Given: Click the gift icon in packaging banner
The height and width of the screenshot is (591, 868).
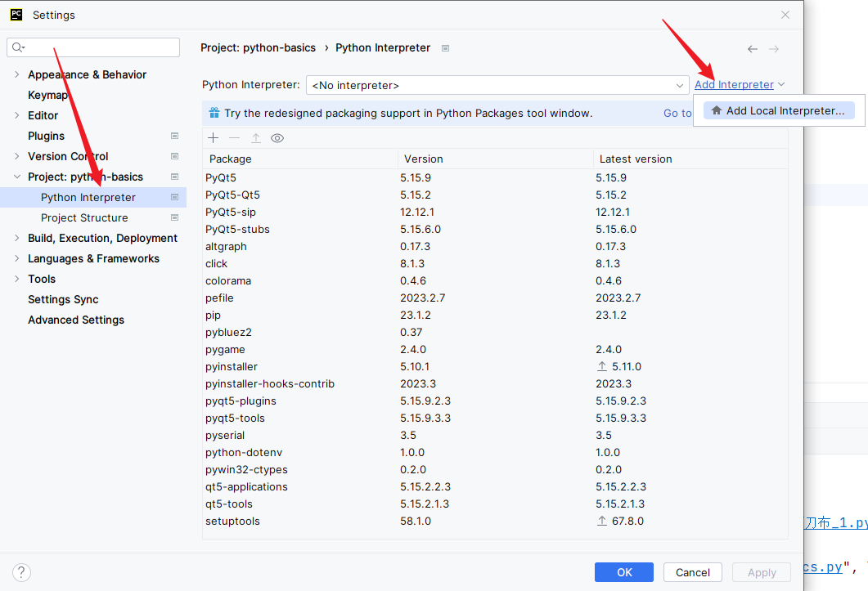Looking at the screenshot, I should click(214, 113).
